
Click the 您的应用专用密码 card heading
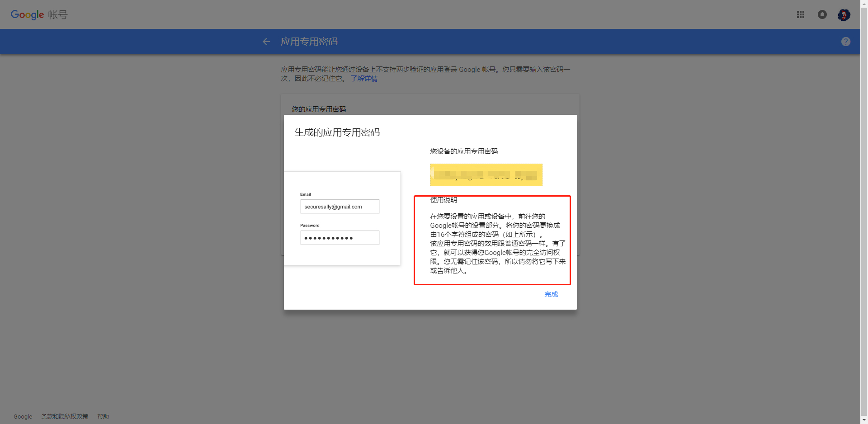click(x=319, y=109)
